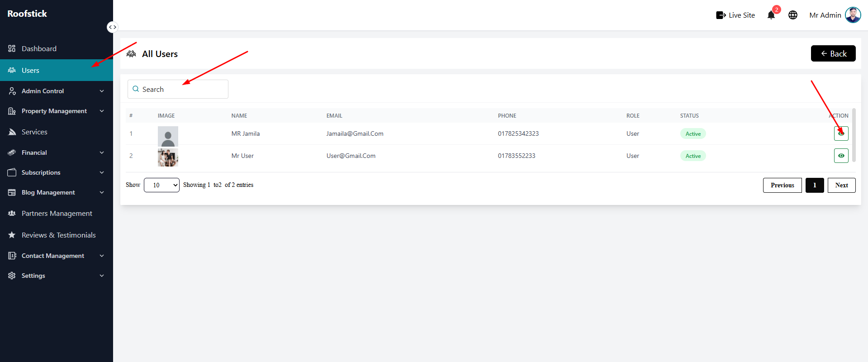Click the Mr User profile thumbnail

[x=168, y=157]
